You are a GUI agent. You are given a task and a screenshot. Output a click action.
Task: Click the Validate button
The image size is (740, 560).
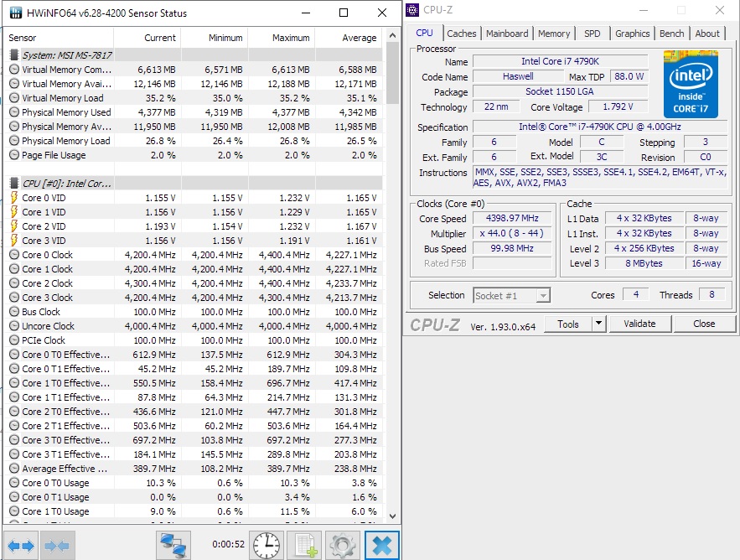coord(639,324)
